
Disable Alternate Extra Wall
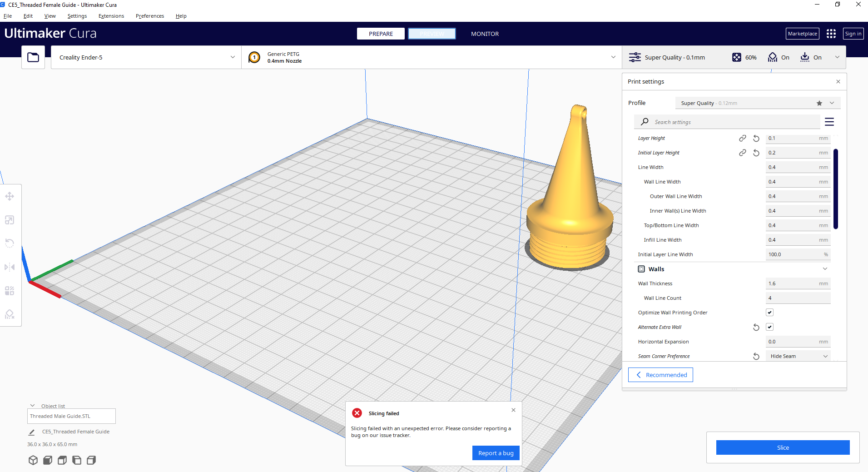[769, 327]
